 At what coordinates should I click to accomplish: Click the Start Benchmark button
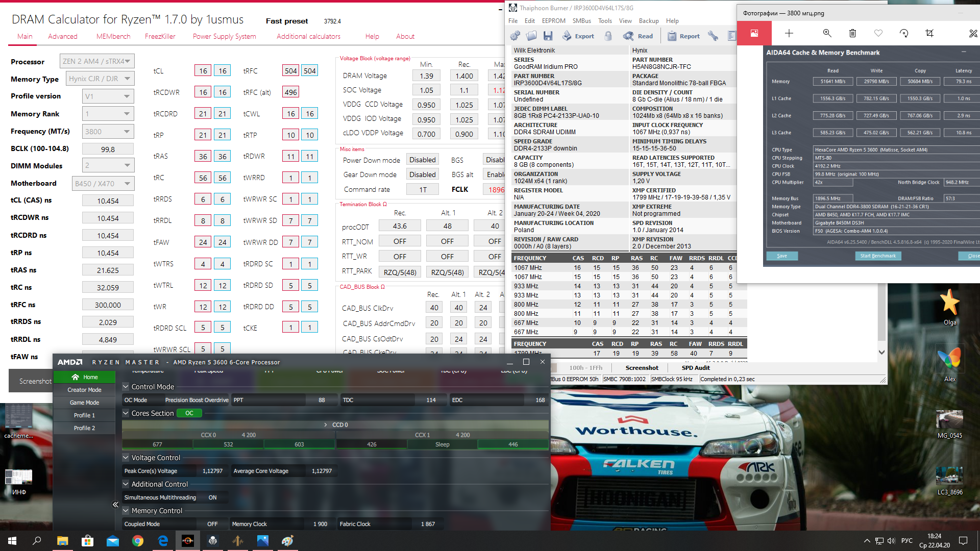coord(877,256)
